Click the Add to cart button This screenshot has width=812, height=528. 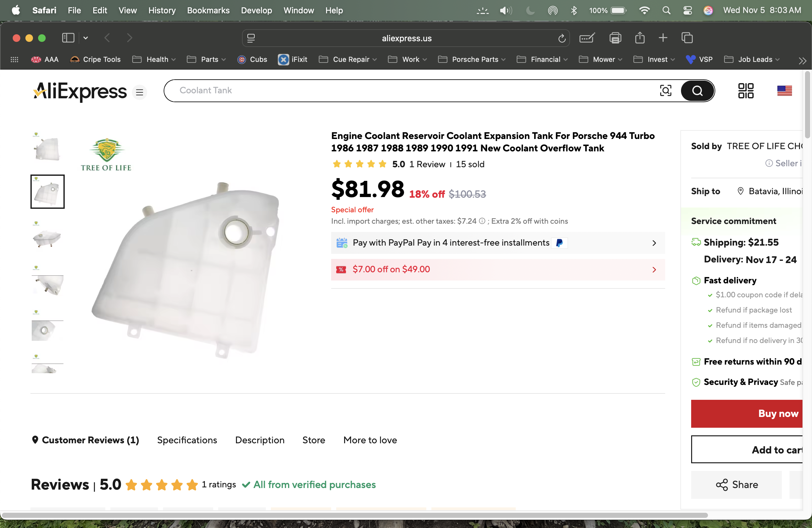coord(747,450)
